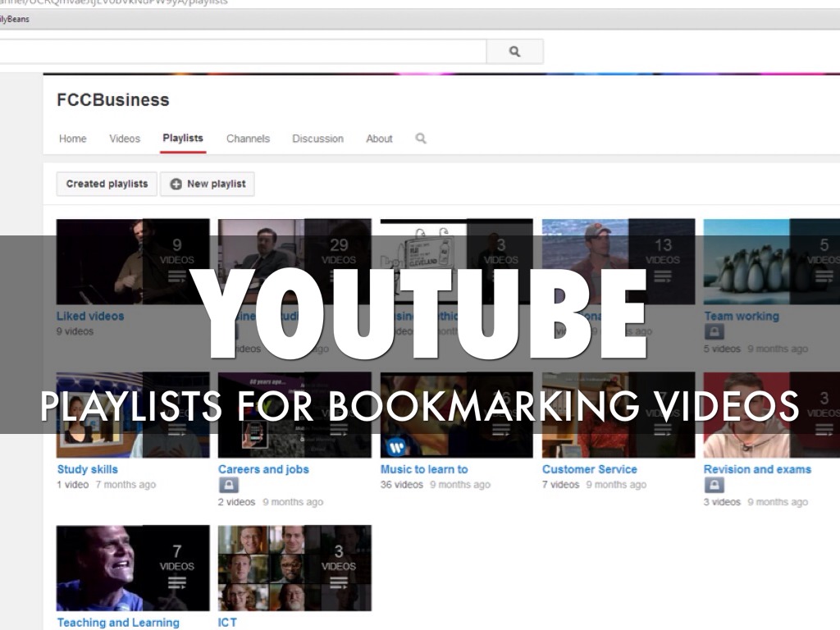The height and width of the screenshot is (630, 840).
Task: Expand the Created playlists filter
Action: tap(107, 184)
